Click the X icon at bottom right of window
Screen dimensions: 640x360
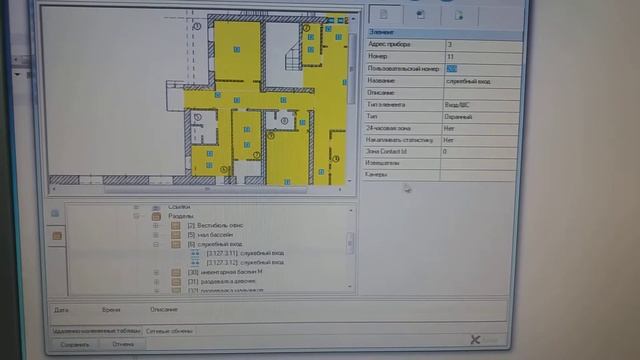tap(475, 339)
